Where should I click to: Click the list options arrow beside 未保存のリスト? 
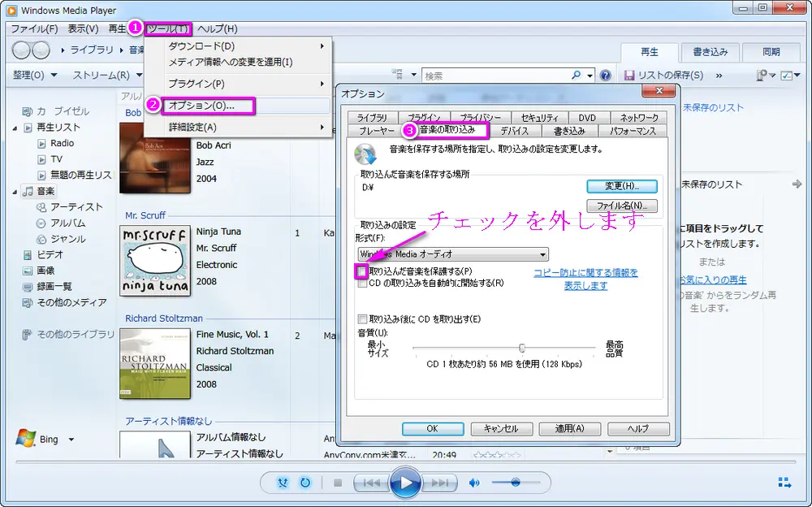click(797, 184)
